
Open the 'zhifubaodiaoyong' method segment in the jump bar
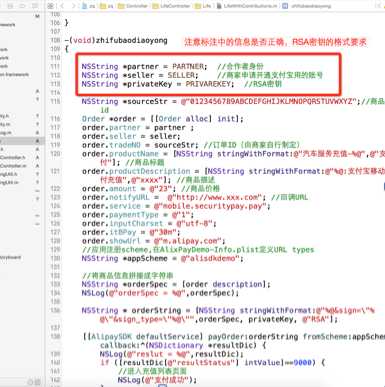pos(307,6)
